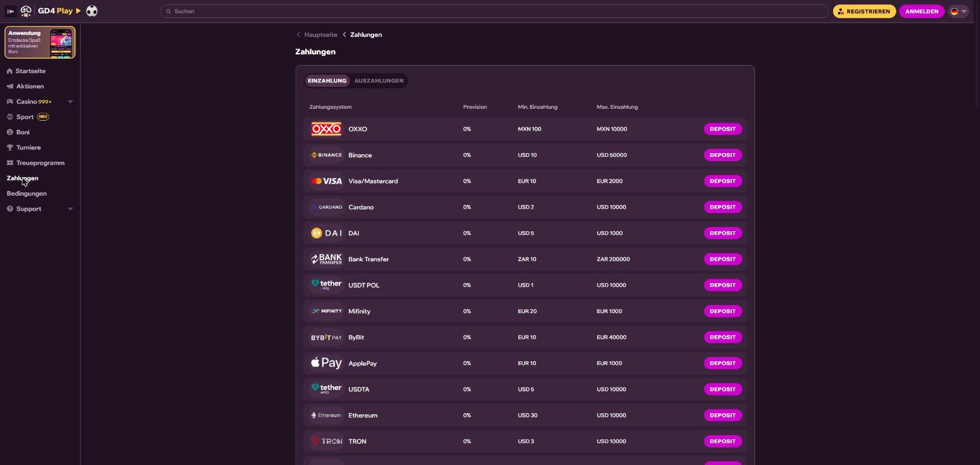
Task: Click the Registrieren button
Action: click(x=864, y=11)
